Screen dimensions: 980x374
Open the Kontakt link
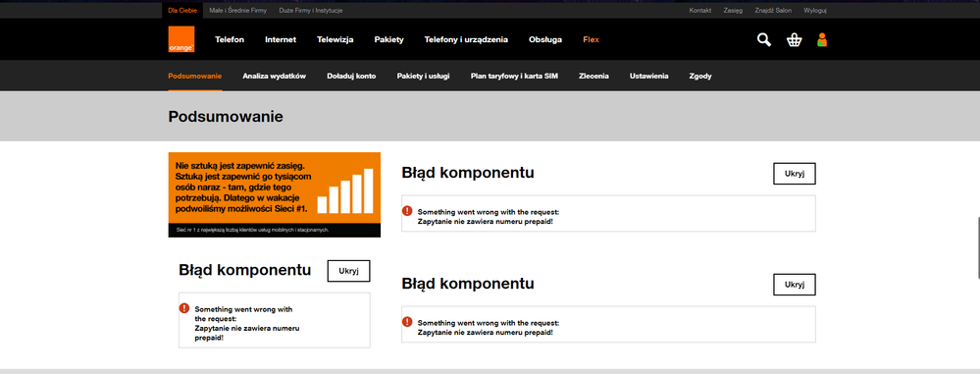(700, 11)
